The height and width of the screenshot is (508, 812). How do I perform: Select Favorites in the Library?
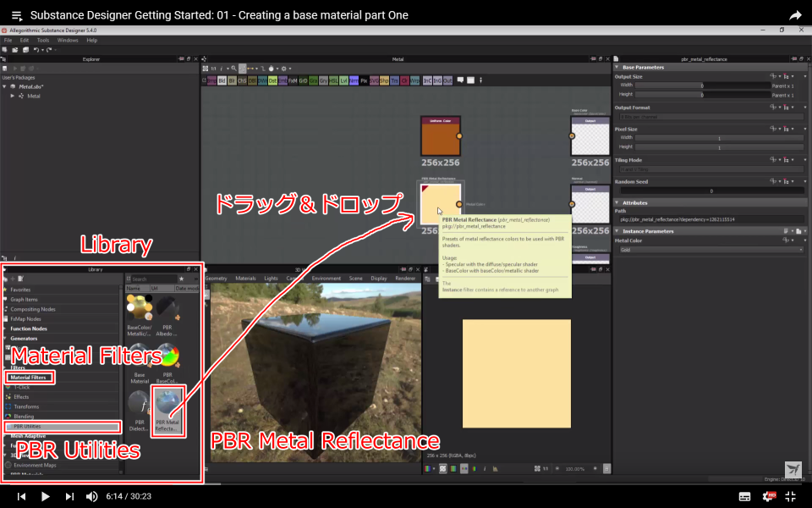coord(20,290)
